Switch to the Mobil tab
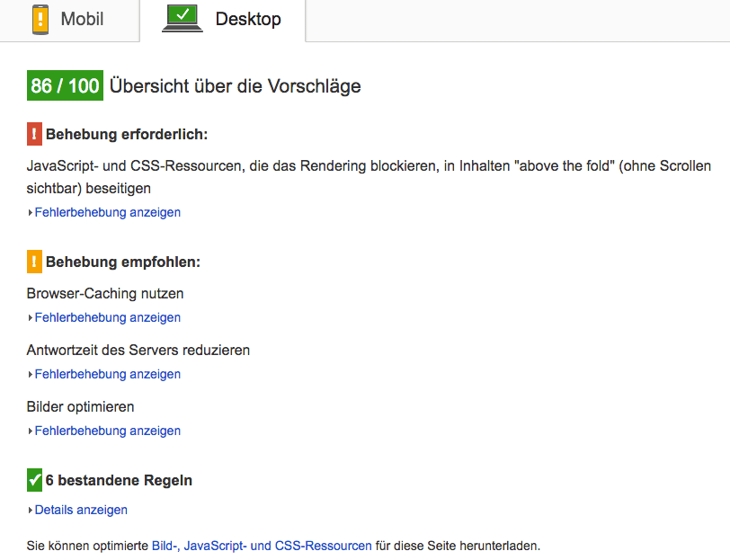 coord(69,20)
